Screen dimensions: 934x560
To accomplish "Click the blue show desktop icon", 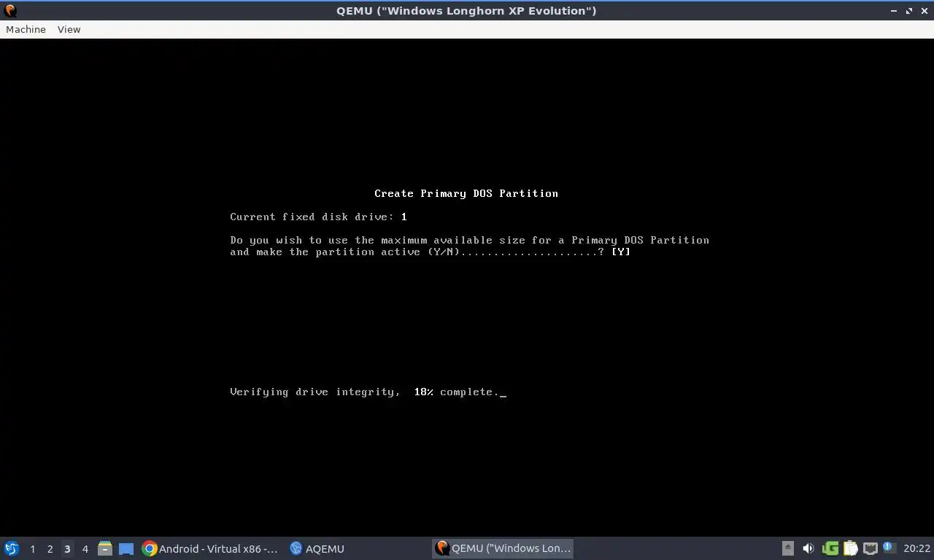I will click(126, 548).
